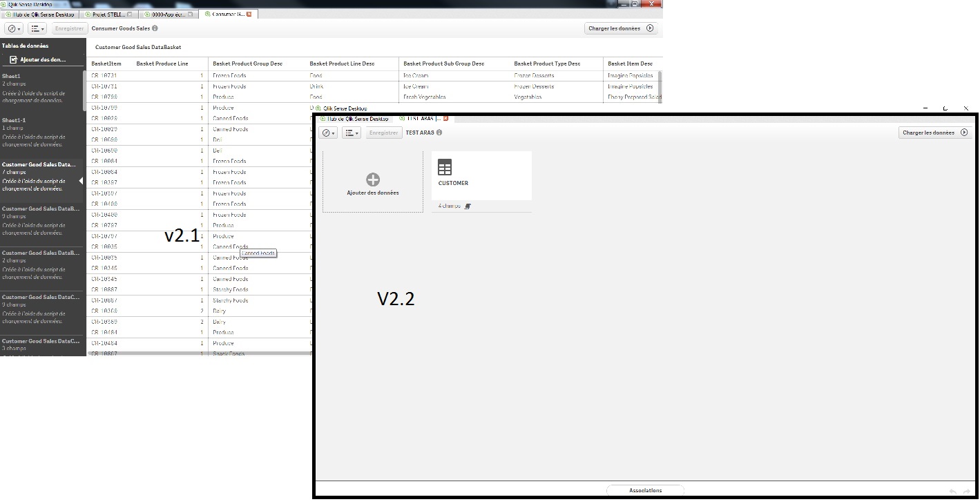Close the 0000-App tab

click(x=190, y=14)
